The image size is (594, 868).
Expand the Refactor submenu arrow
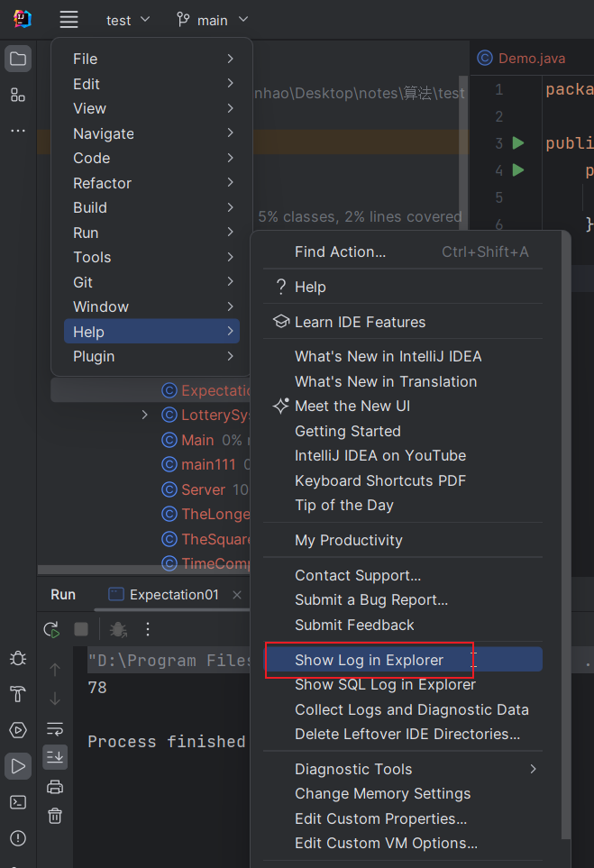(230, 183)
